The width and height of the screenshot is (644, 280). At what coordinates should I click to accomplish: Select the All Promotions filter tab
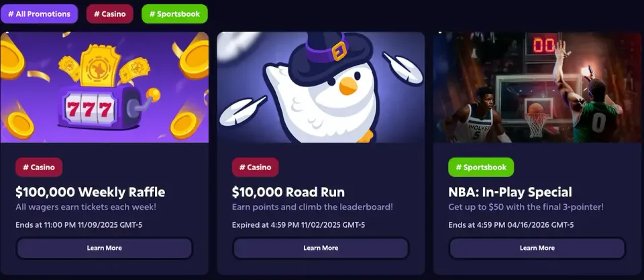point(39,14)
